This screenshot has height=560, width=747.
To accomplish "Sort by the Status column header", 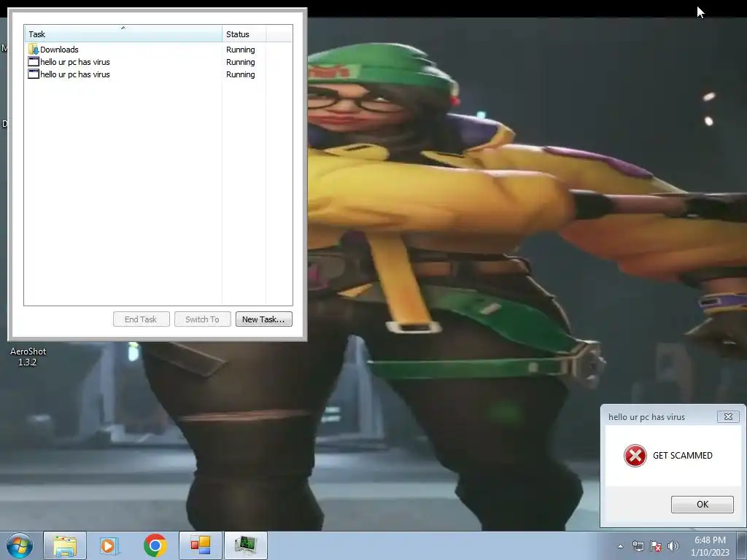I will click(244, 34).
